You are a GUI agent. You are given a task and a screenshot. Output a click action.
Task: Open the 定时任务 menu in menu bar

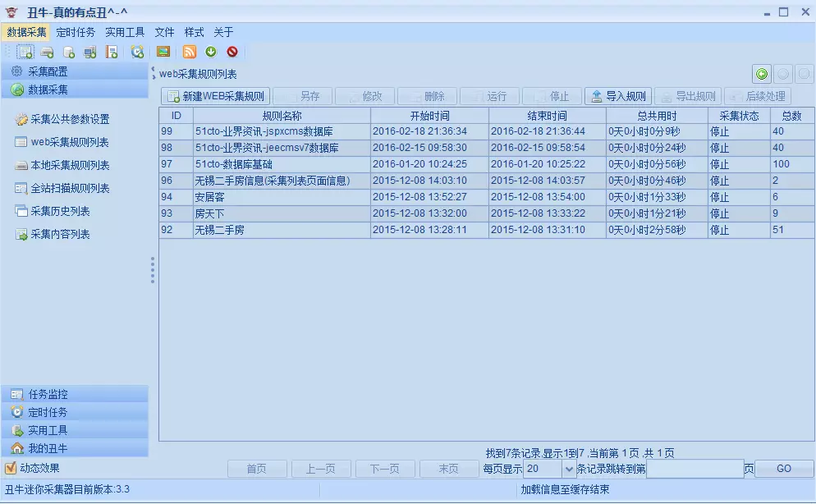[x=76, y=32]
